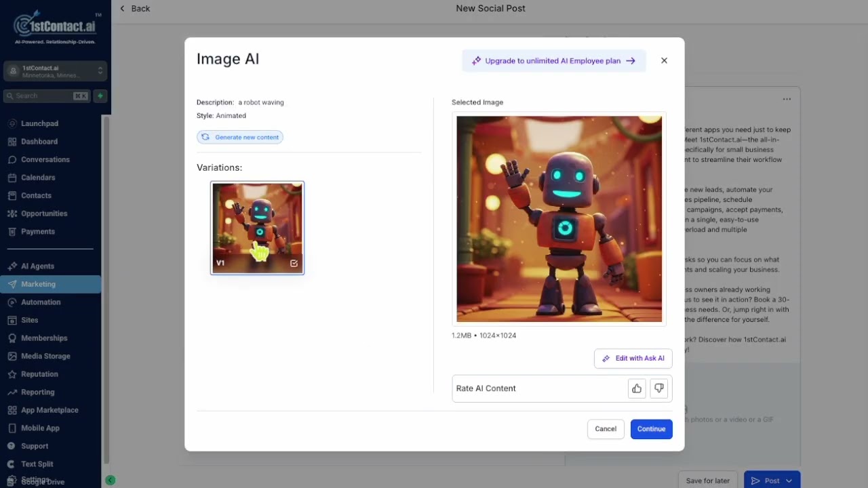Click the Conversations chat icon
Viewport: 868px width, 488px height.
tap(12, 160)
